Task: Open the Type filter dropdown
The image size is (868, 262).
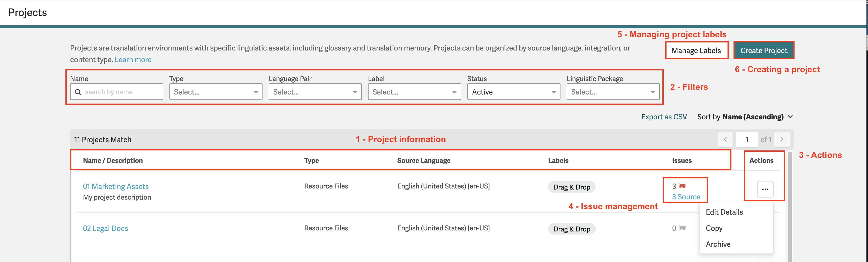Action: (216, 91)
